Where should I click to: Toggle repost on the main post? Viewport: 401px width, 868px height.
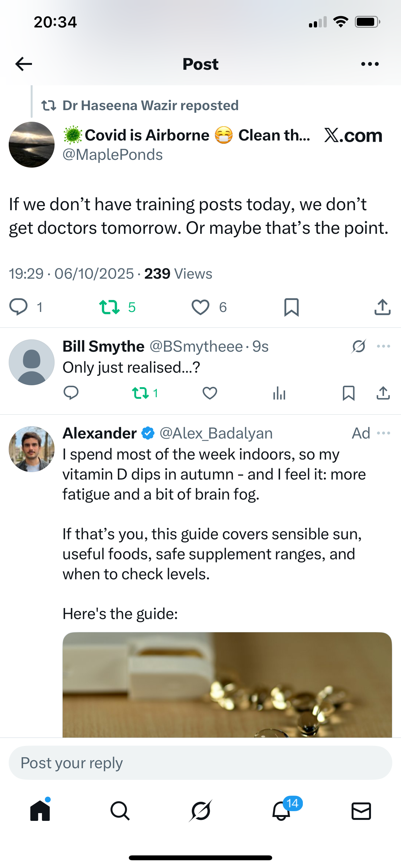pyautogui.click(x=110, y=307)
